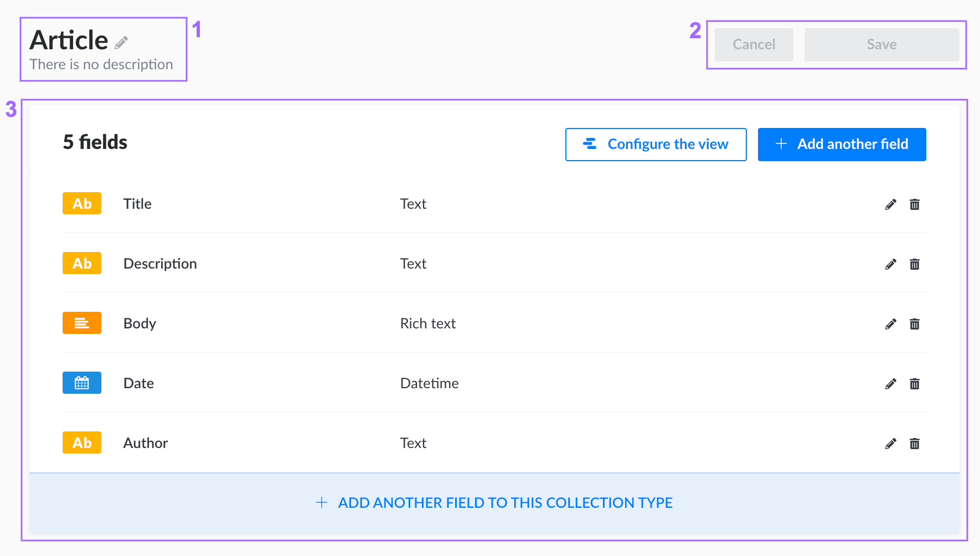980x556 pixels.
Task: Click the pencil icon next to Article title
Action: pyautogui.click(x=122, y=42)
